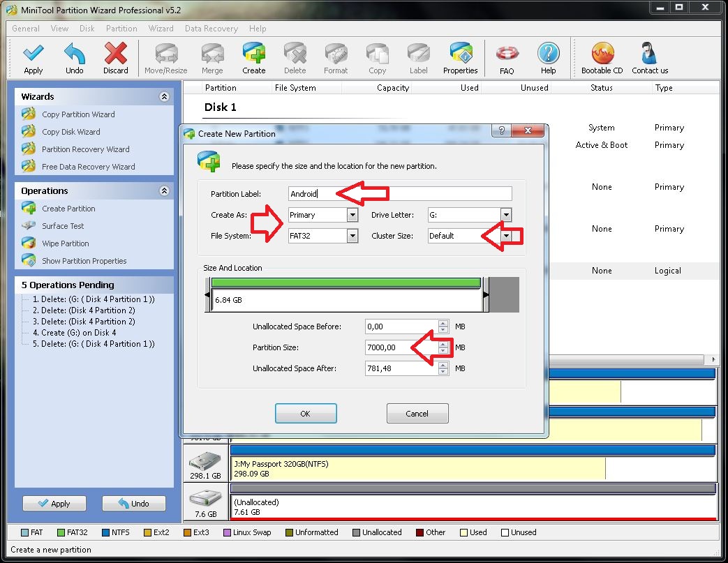Click the 298.1 GB disk icon

(205, 461)
